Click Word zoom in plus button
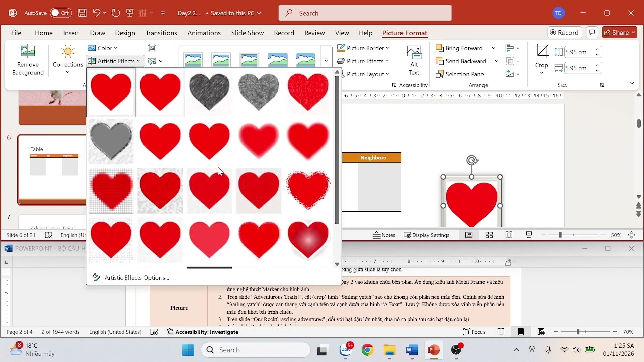The height and width of the screenshot is (362, 644). coord(615,332)
